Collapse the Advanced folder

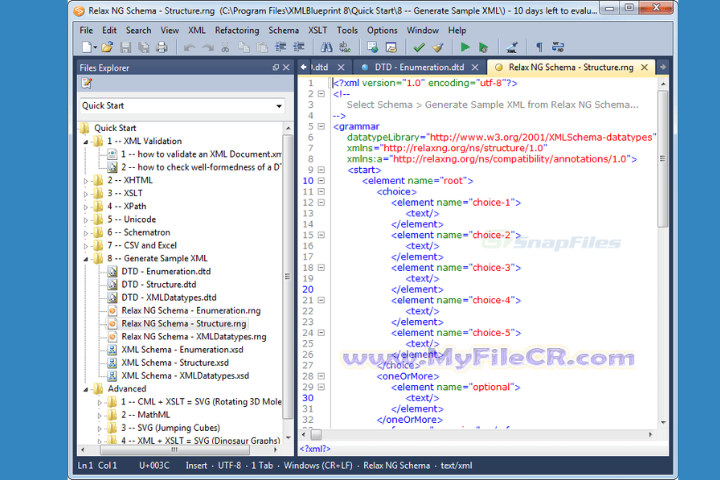tap(86, 390)
